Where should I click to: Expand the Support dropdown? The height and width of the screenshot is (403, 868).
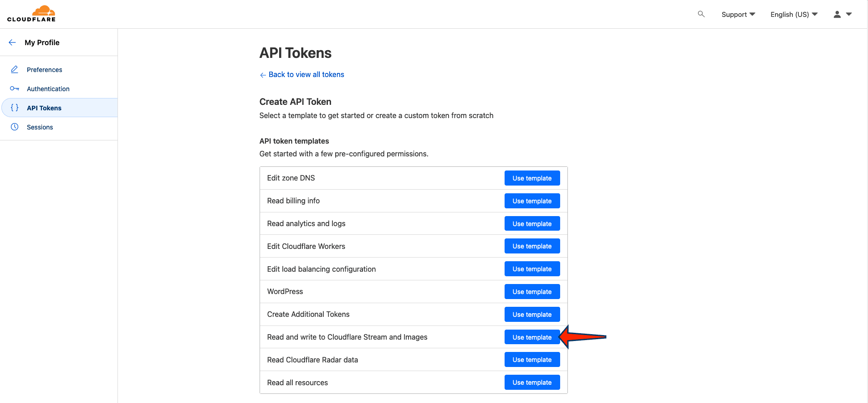click(x=738, y=14)
